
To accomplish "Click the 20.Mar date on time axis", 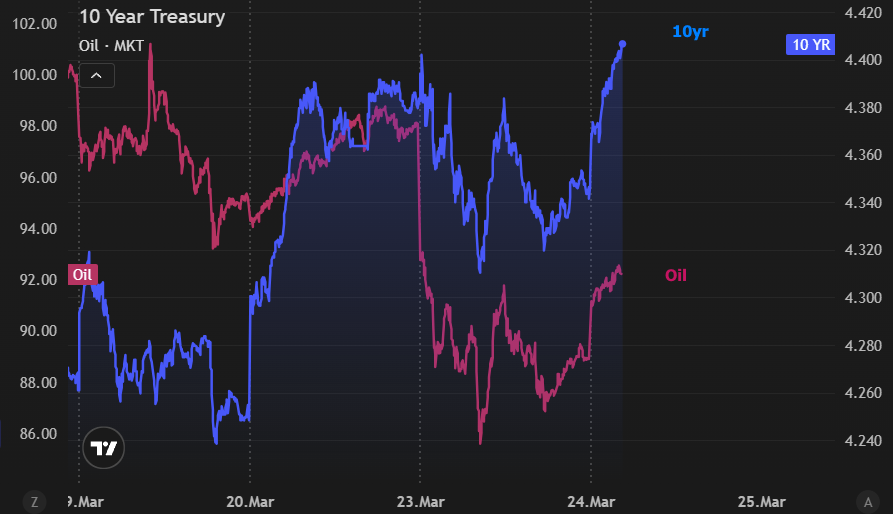I will pos(250,501).
